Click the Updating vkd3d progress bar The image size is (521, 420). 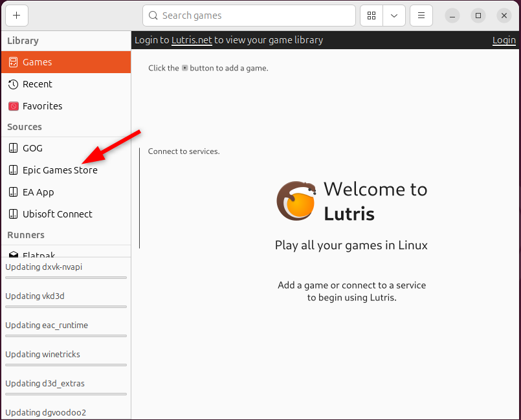66,307
